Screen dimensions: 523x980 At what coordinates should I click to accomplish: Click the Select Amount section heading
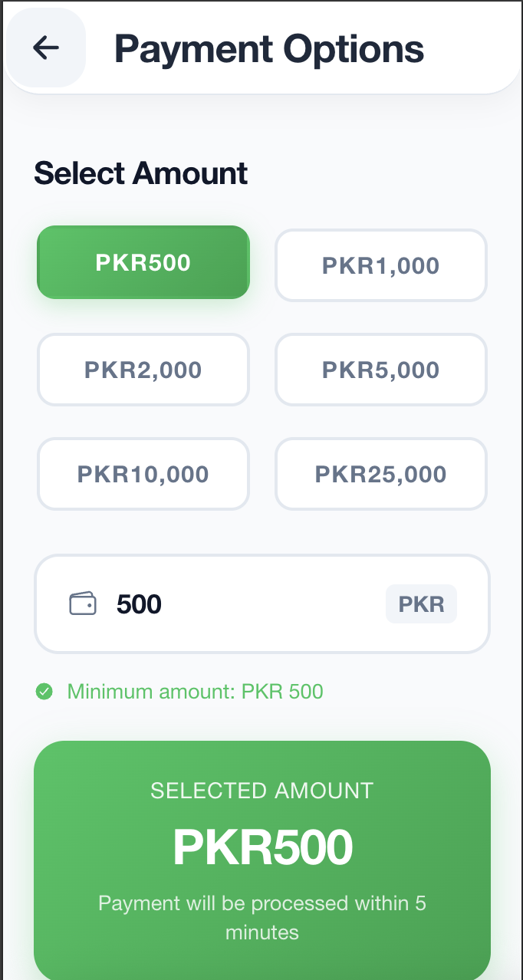pos(140,173)
